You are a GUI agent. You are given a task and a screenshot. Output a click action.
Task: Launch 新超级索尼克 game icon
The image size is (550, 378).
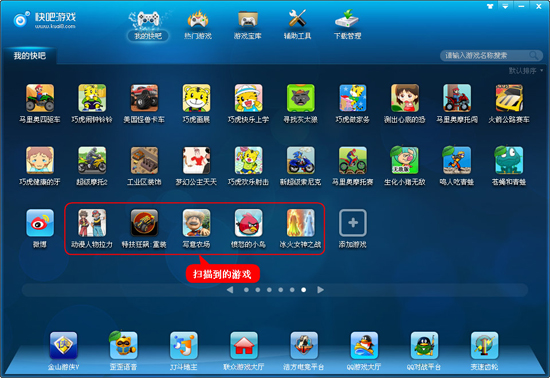(301, 161)
